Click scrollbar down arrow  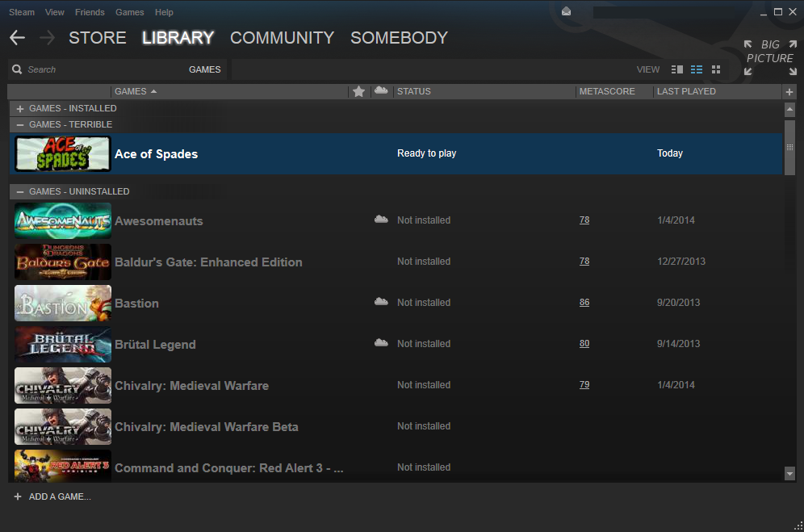(x=789, y=474)
